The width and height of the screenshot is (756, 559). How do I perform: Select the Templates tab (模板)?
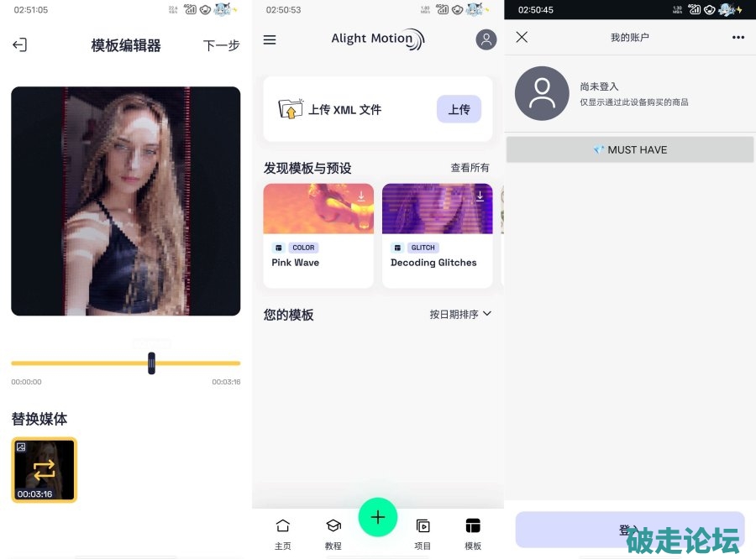473,533
